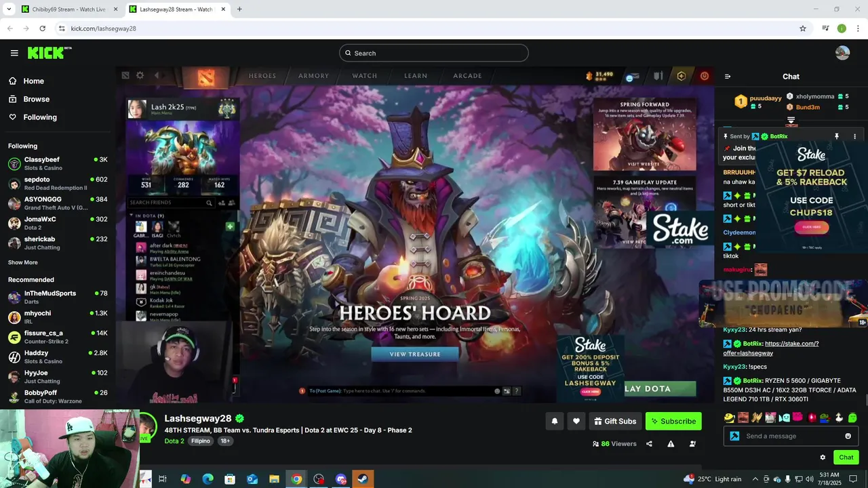Open Outlook from the taskbar
This screenshot has width=868, height=488.
pos(252,479)
